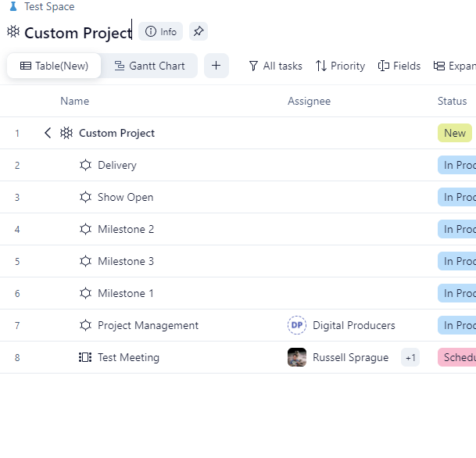Change the Test Meeting status badge
This screenshot has width=476, height=458.
click(457, 357)
